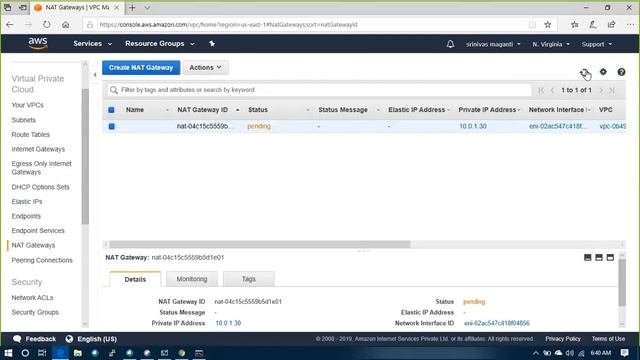Open the Feedback link in footer
Screen dimensions: 640x360
(x=35, y=339)
